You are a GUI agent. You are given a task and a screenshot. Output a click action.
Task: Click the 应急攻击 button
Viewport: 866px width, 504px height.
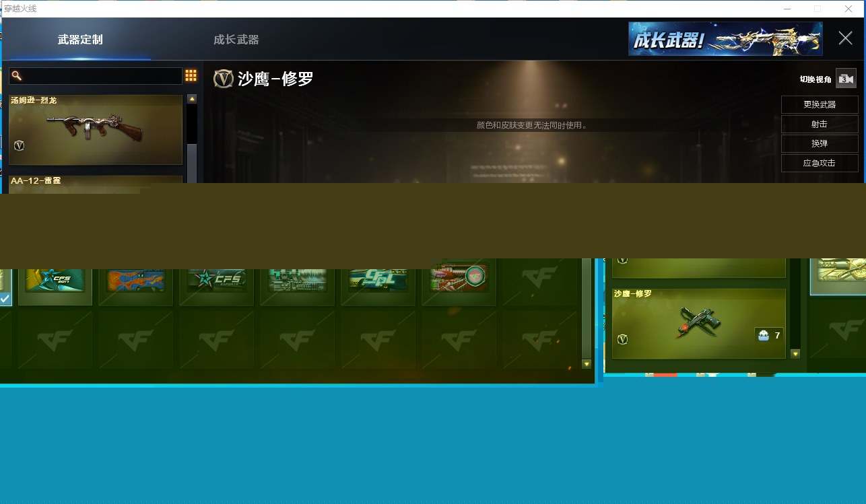(820, 163)
